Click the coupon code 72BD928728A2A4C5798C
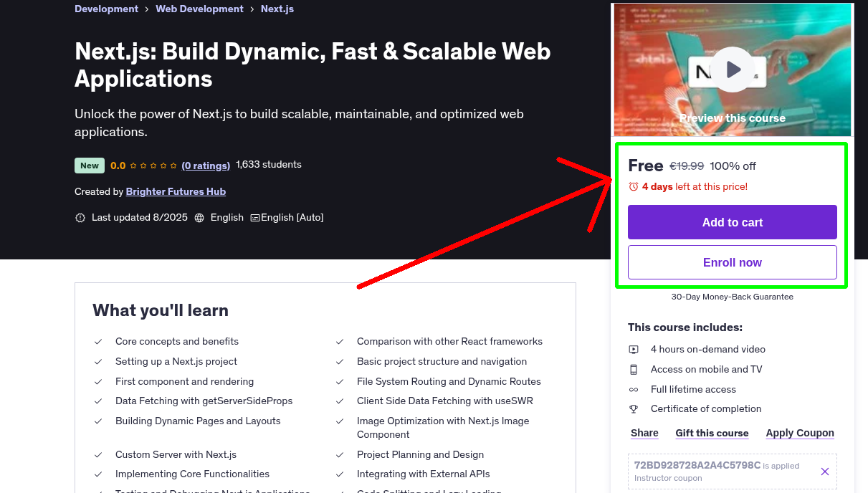868x493 pixels. (697, 466)
